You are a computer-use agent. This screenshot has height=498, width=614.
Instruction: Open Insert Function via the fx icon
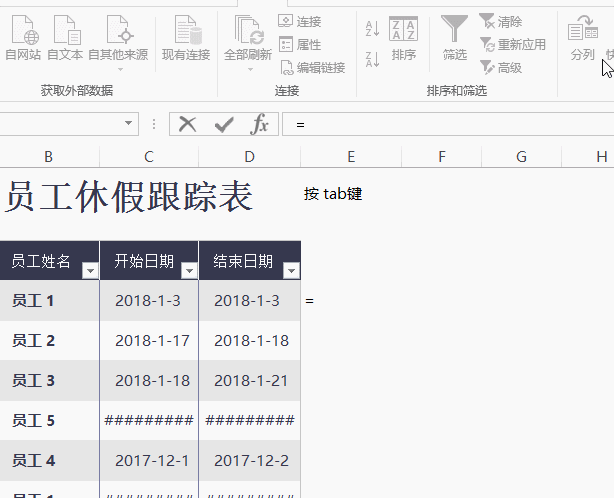(260, 124)
